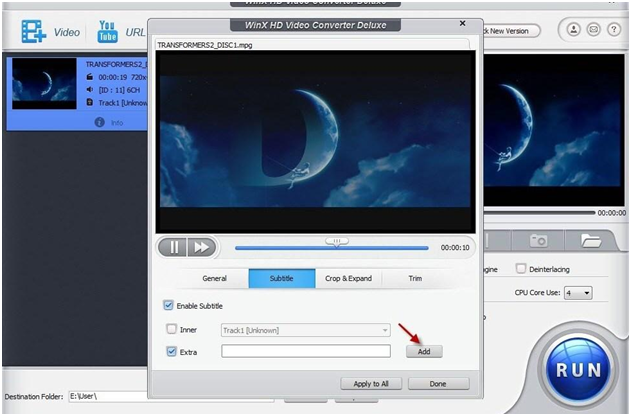Viewport: 631px width, 416px height.
Task: Click the fast-forward button in preview
Action: pyautogui.click(x=200, y=247)
